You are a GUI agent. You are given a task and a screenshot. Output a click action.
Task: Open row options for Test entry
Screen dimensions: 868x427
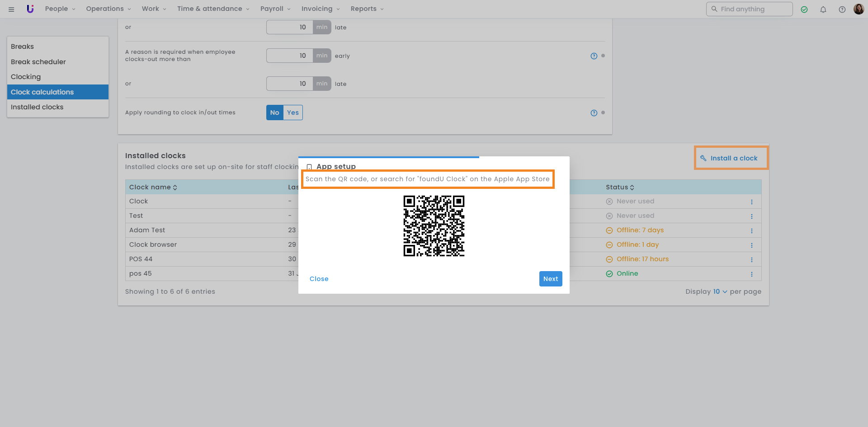752,216
